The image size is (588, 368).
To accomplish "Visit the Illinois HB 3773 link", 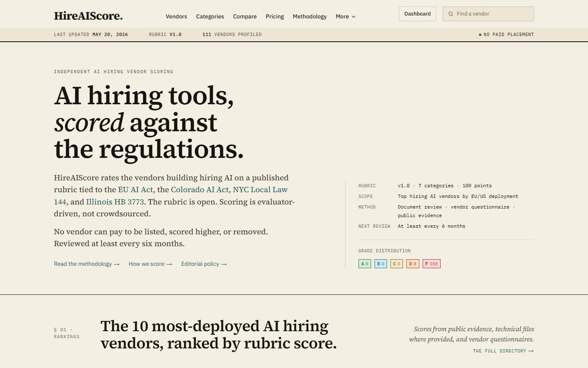I will pyautogui.click(x=115, y=202).
